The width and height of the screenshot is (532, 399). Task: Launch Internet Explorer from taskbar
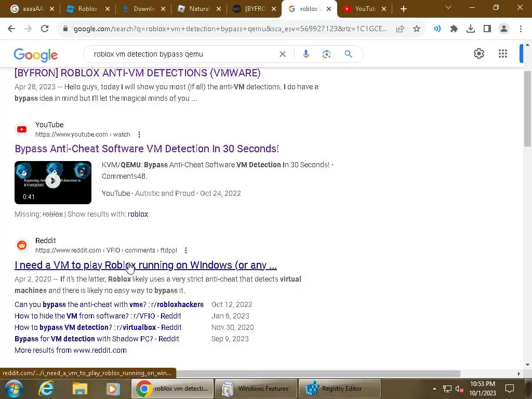(x=46, y=389)
